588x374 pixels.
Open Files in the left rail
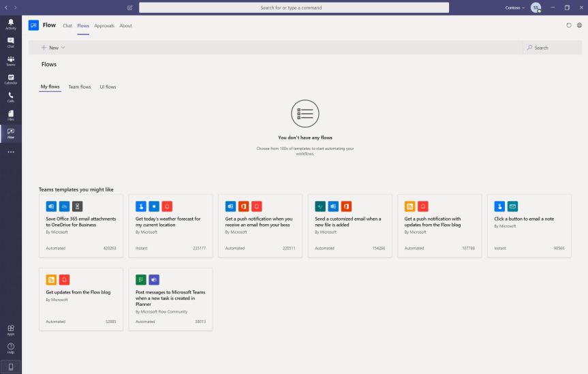(x=10, y=115)
